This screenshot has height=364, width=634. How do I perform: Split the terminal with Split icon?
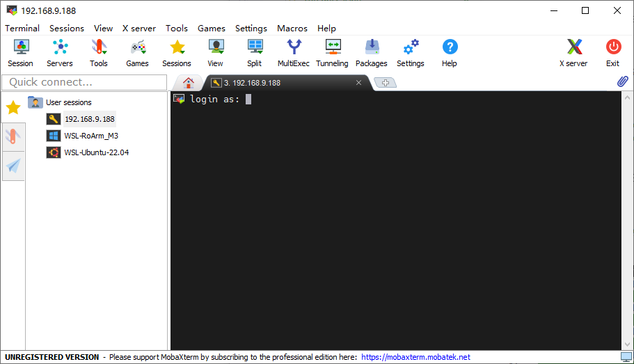(255, 53)
